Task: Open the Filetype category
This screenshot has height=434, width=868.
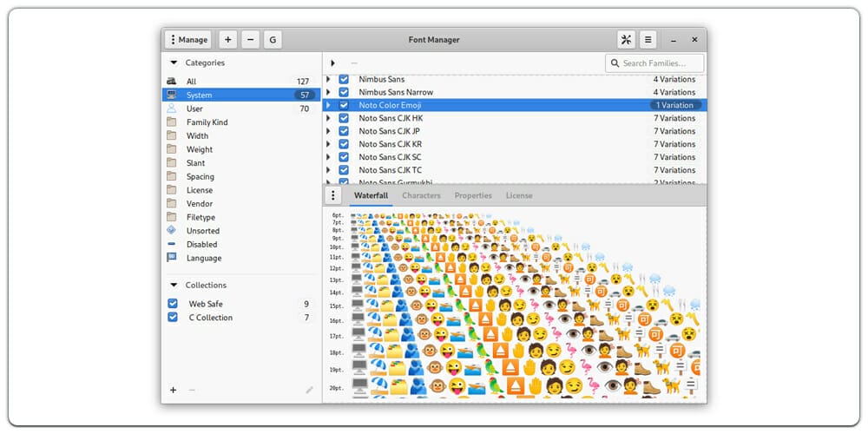Action: pos(241,217)
